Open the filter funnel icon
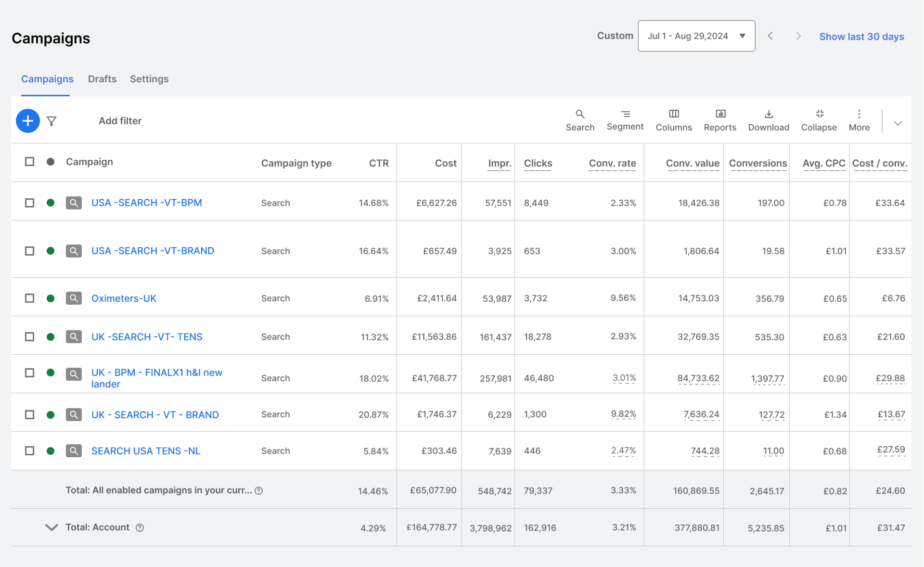 pyautogui.click(x=51, y=121)
